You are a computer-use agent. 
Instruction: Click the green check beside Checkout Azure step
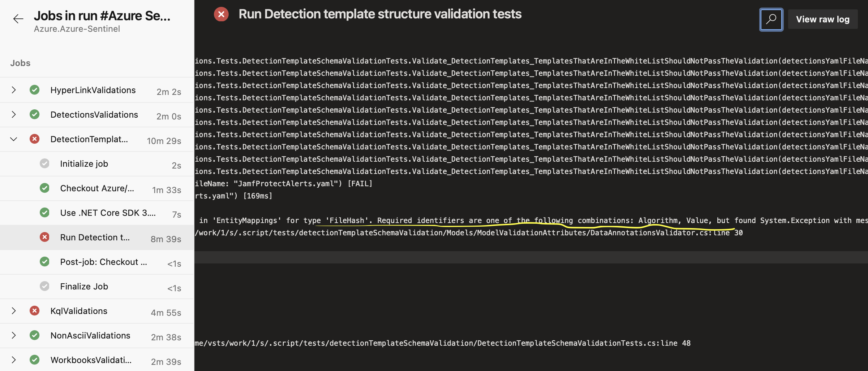coord(44,188)
